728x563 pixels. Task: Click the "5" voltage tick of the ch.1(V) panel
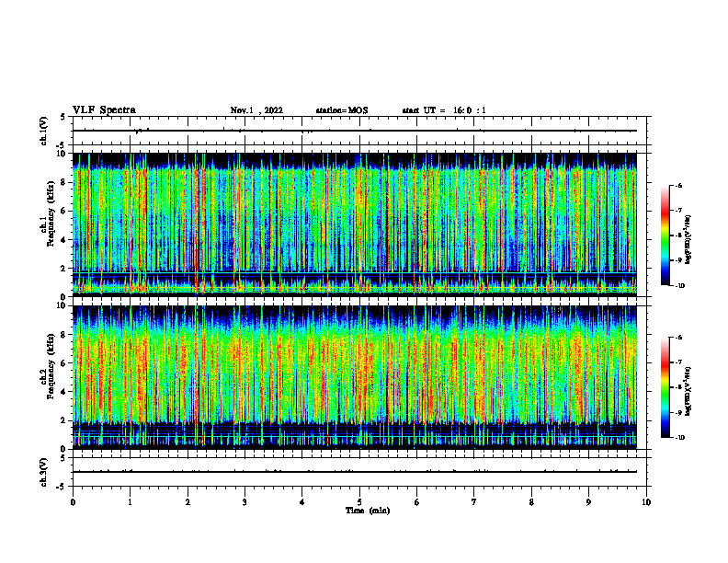click(63, 117)
